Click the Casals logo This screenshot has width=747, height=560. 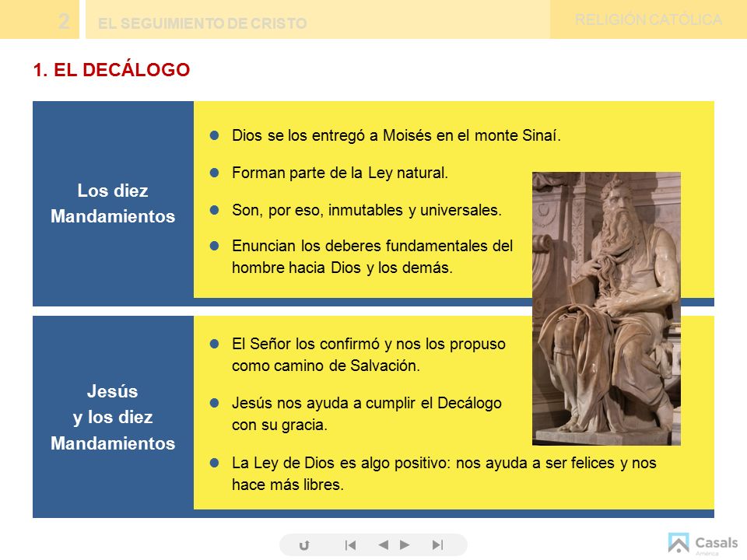703,544
